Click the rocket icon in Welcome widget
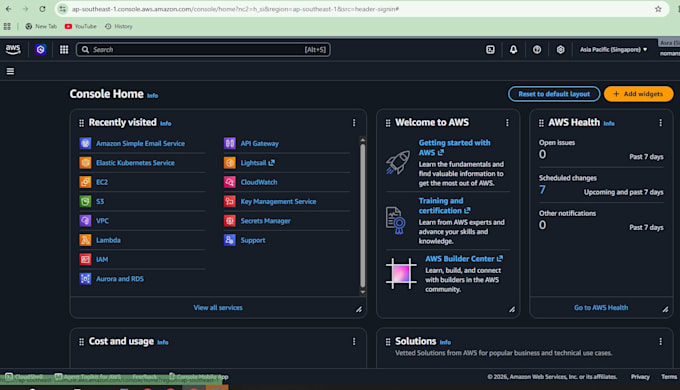 398,162
